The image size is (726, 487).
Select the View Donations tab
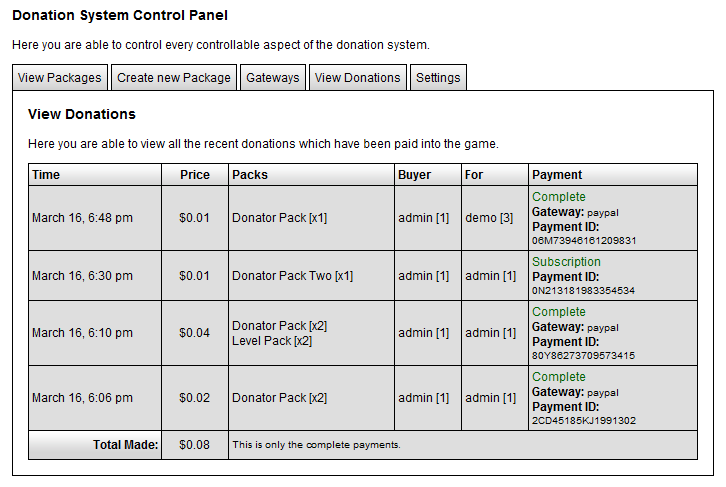click(x=357, y=78)
